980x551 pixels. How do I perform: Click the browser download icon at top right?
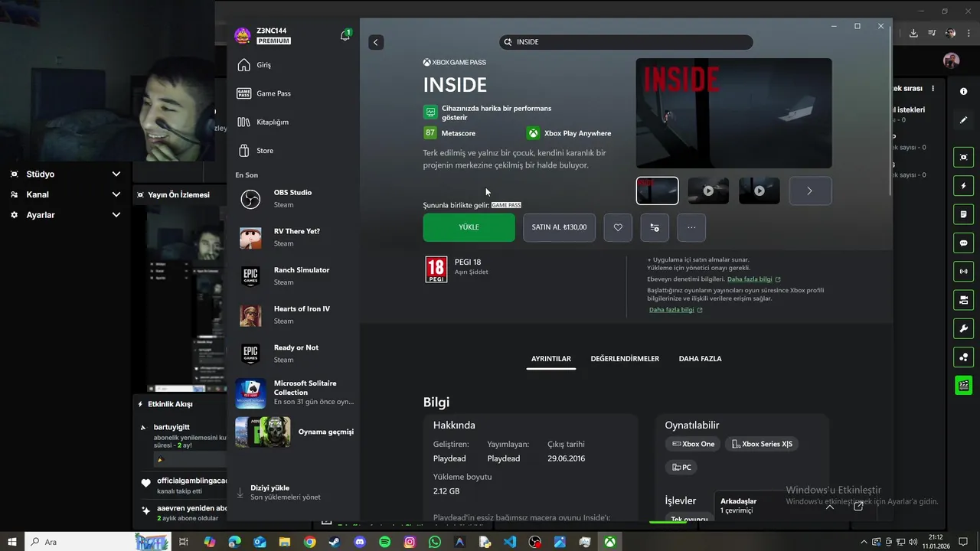913,33
